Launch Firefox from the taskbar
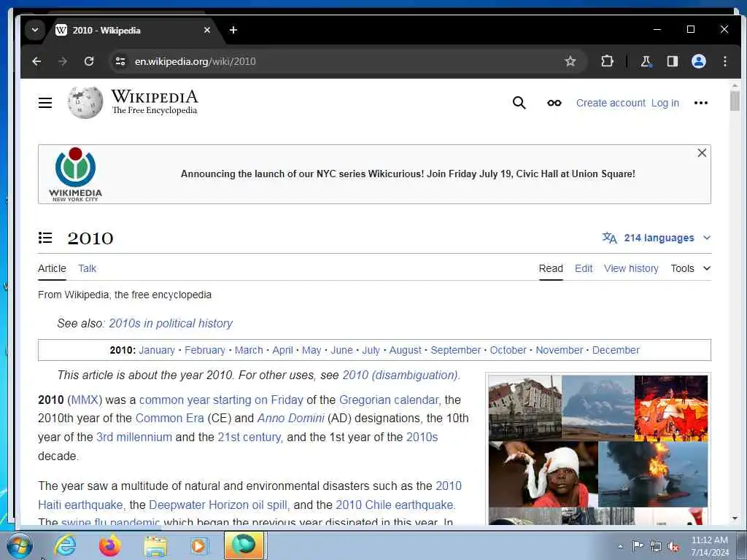 click(x=110, y=545)
